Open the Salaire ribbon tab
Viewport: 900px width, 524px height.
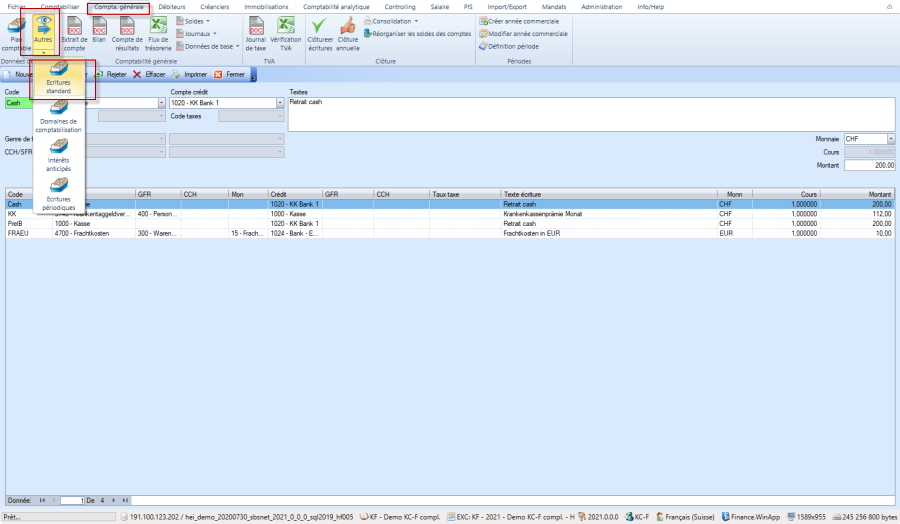439,7
